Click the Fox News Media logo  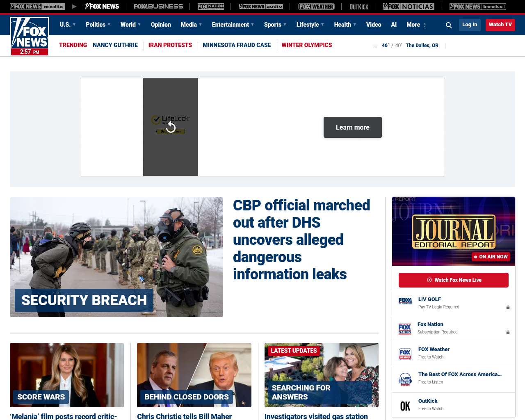tap(37, 7)
